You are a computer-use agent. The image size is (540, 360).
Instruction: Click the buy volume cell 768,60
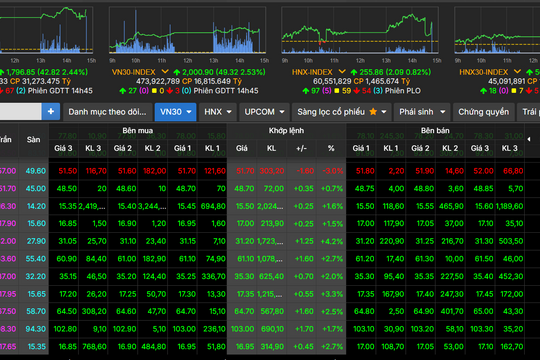click(x=94, y=347)
